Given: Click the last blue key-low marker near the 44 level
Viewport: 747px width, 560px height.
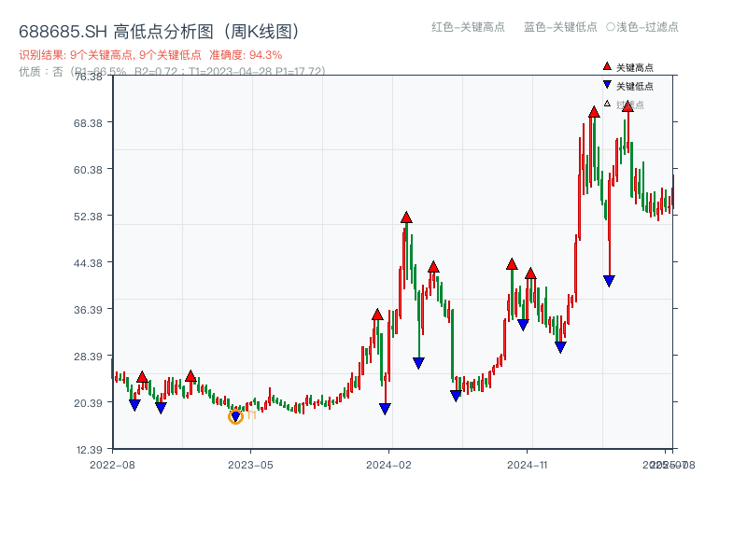Looking at the screenshot, I should [x=609, y=279].
